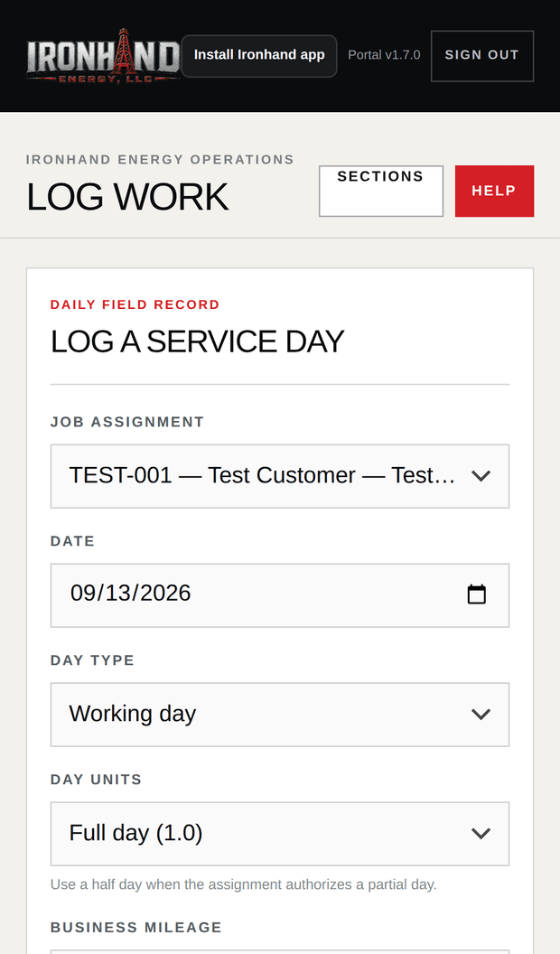Click the Job Assignment label
Screen dimensions: 560x954
[127, 422]
